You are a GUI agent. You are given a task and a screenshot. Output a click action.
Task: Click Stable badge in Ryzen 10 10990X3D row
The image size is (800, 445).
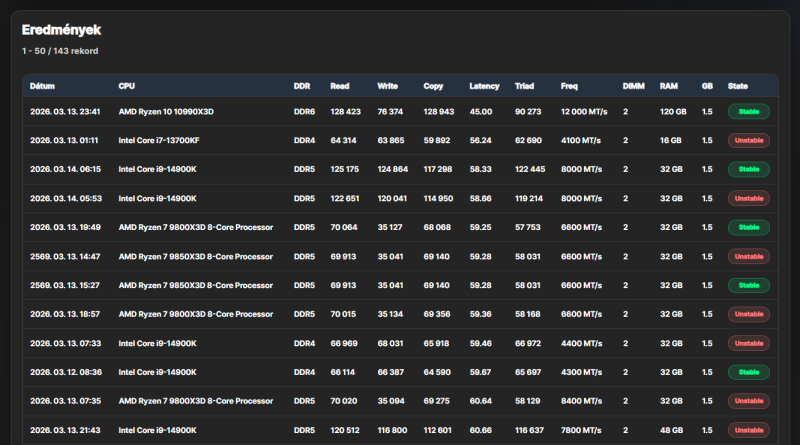748,111
